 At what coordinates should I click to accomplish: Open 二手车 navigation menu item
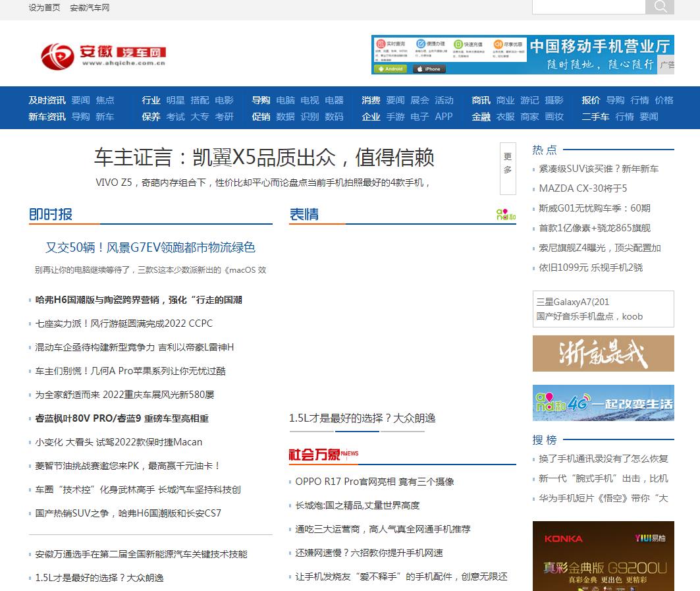click(595, 117)
